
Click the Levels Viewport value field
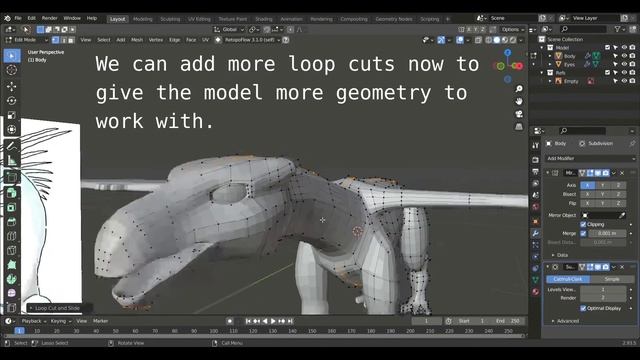(603, 289)
